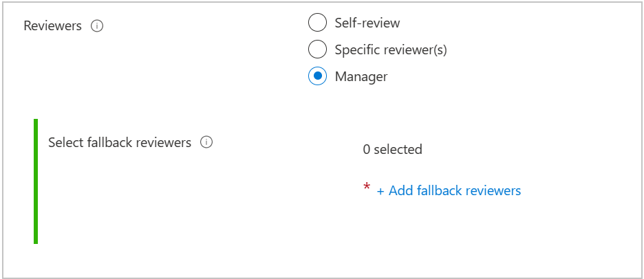644x279 pixels.
Task: Select the Self-review radio button
Action: click(x=317, y=23)
